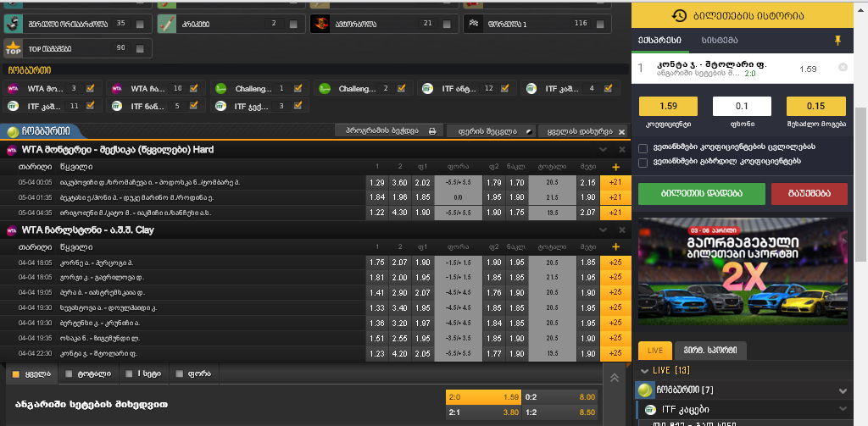Viewport: 868px width, 426px height.
Task: Cancel the ticket with the red გაუქმება button
Action: coord(809,194)
